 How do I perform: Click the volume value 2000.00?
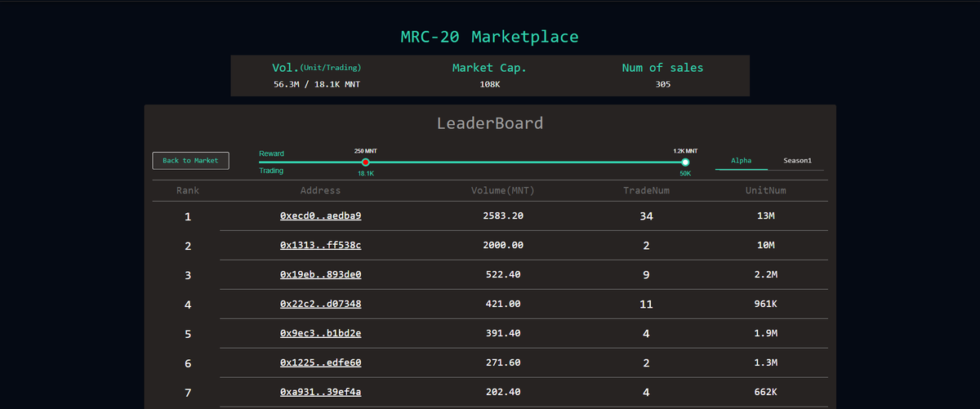pyautogui.click(x=503, y=246)
